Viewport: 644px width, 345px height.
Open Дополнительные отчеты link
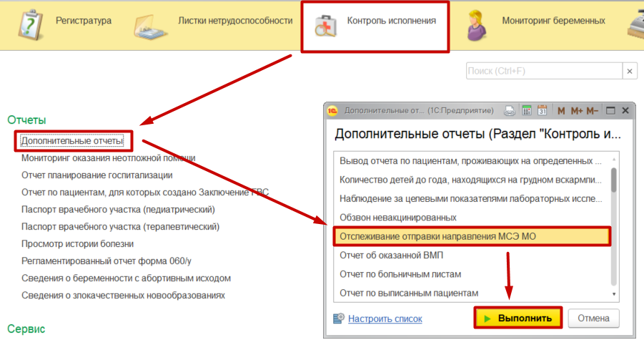pos(72,141)
